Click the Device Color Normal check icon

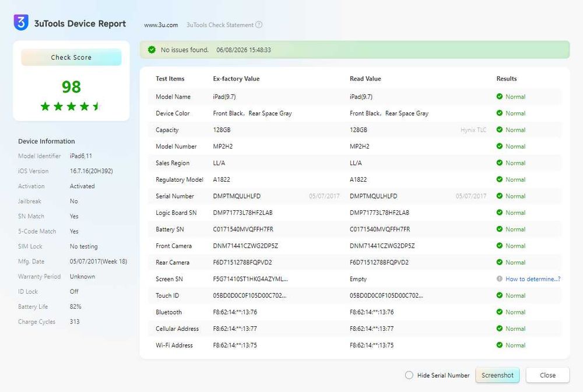500,113
